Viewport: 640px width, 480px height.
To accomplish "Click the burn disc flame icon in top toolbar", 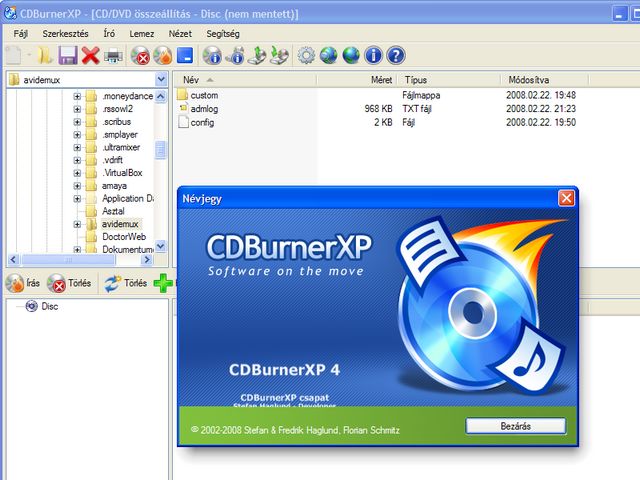I will (163, 56).
